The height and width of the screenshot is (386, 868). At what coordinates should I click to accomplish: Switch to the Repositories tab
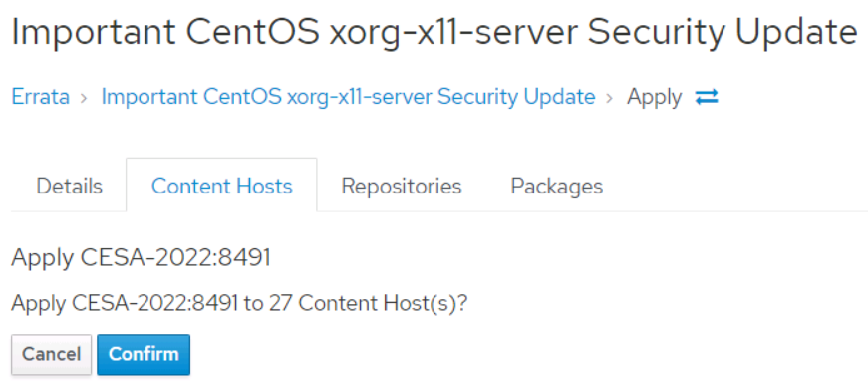pos(402,187)
